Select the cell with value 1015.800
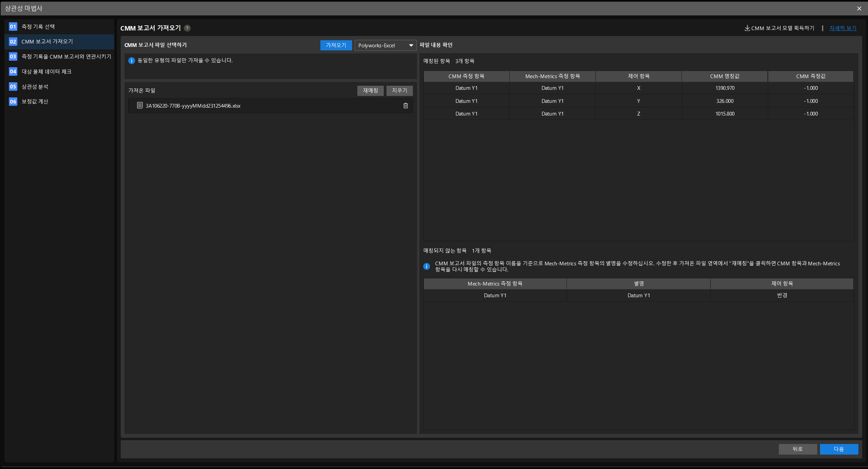The width and height of the screenshot is (868, 469). (x=725, y=114)
